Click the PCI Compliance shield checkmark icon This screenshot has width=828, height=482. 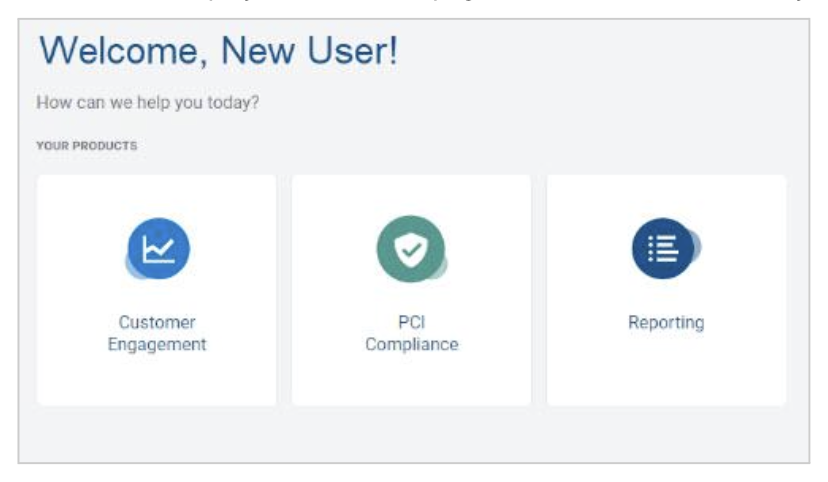(410, 248)
